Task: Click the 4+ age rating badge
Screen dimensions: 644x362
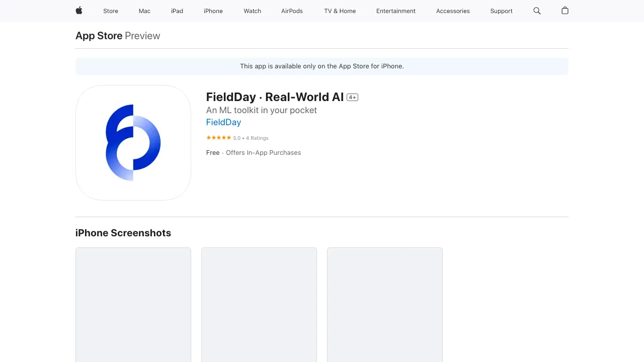Action: tap(352, 98)
